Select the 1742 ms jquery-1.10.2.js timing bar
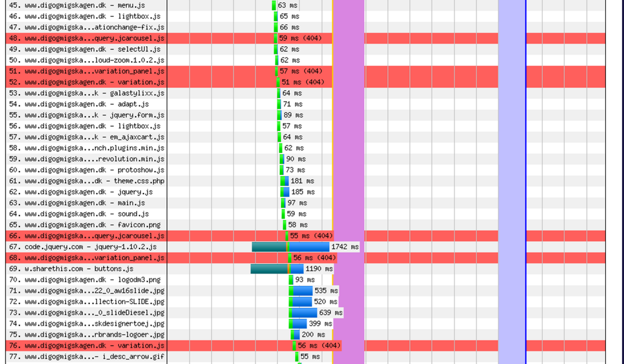The width and height of the screenshot is (624, 364). coord(290,247)
